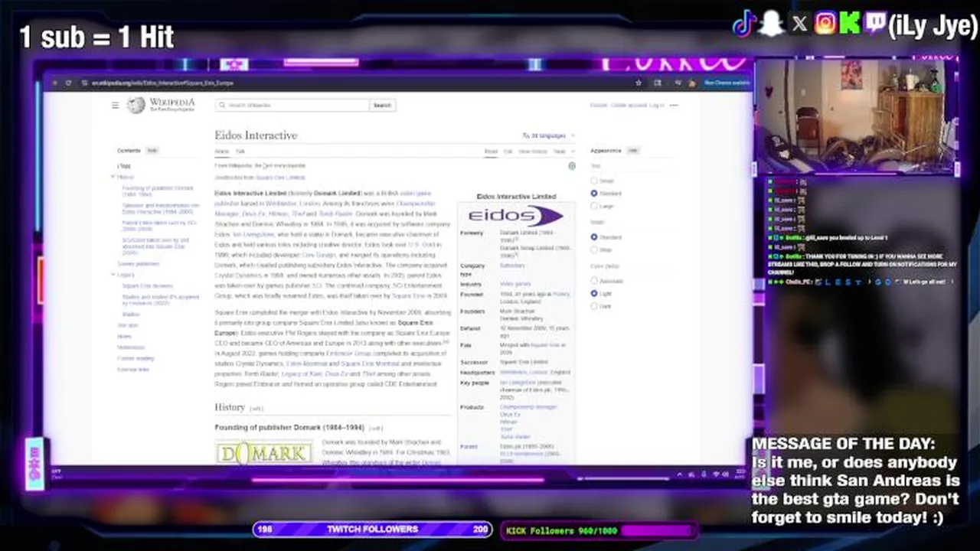Hide the Contents sidebar
The image size is (980, 551).
click(152, 151)
